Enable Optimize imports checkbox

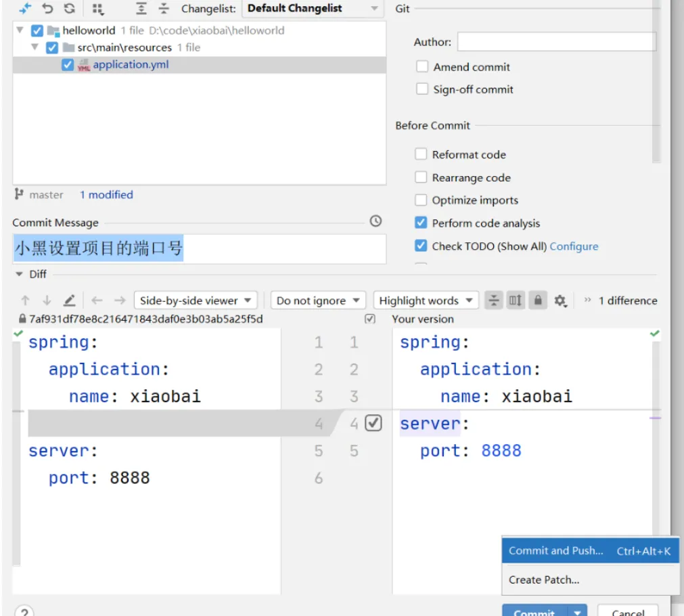(x=421, y=200)
